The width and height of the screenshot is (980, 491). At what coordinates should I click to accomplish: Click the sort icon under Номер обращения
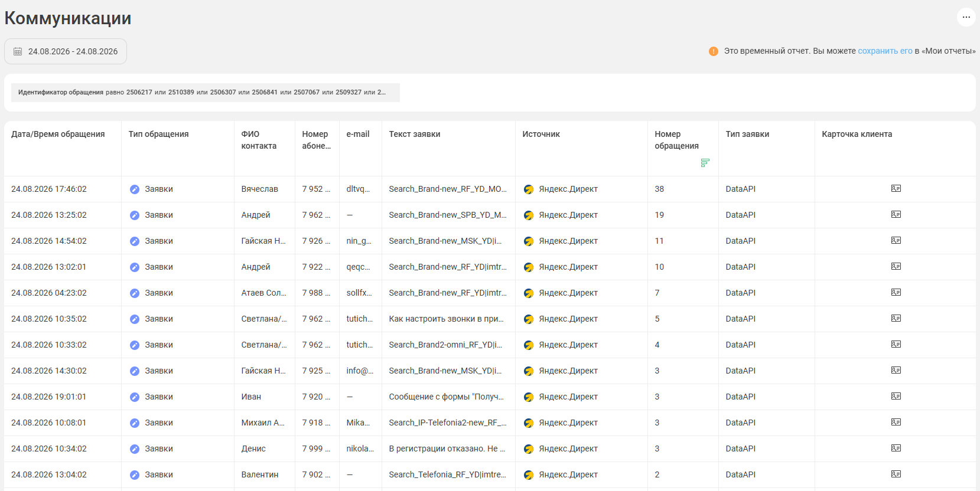pyautogui.click(x=705, y=163)
